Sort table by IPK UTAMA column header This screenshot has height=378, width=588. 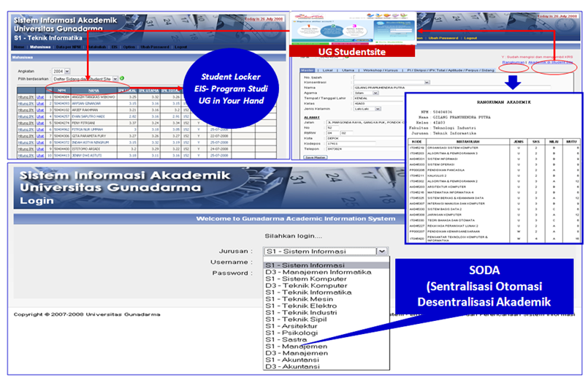coord(149,91)
